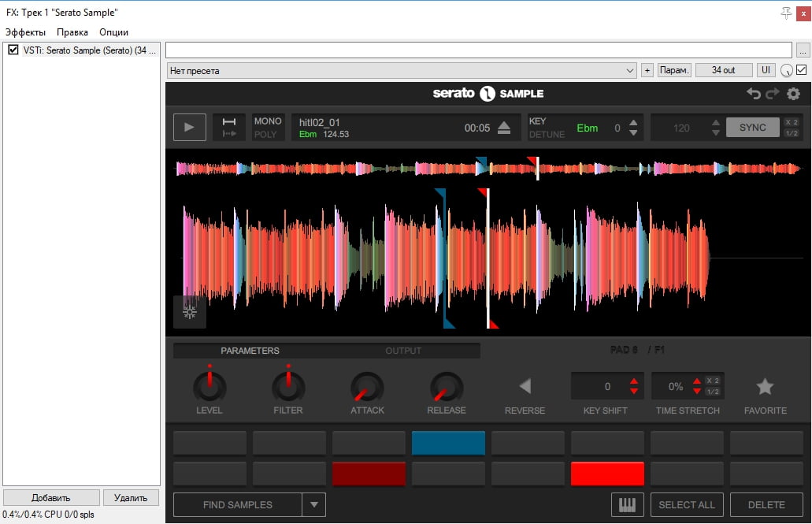This screenshot has height=524, width=812.
Task: Raise KEY SHIFT with its up arrow
Action: pos(634,381)
